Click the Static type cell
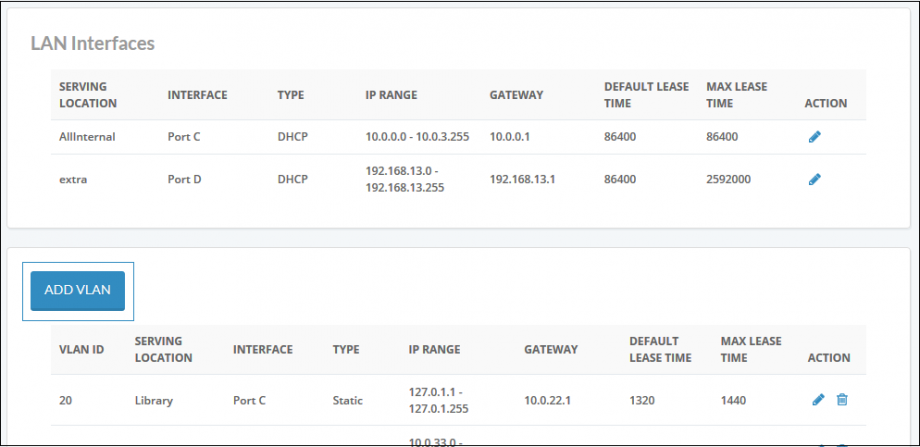The image size is (920, 447). (x=347, y=401)
